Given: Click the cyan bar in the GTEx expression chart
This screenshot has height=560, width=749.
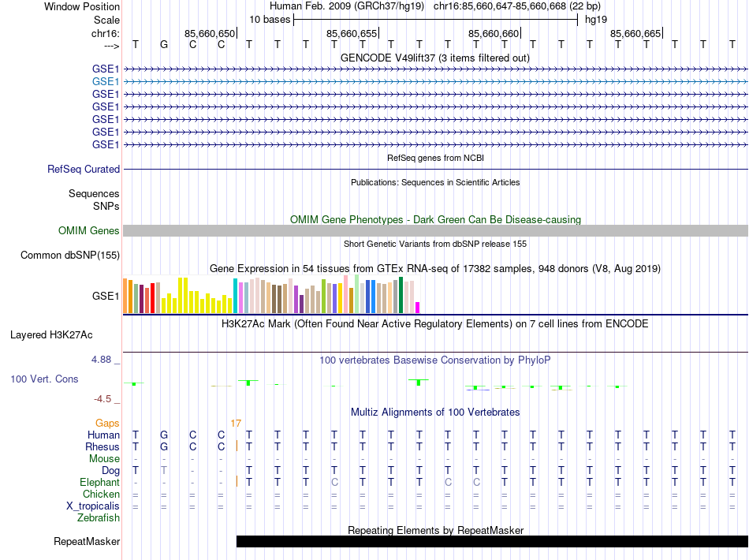Looking at the screenshot, I should (x=235, y=296).
